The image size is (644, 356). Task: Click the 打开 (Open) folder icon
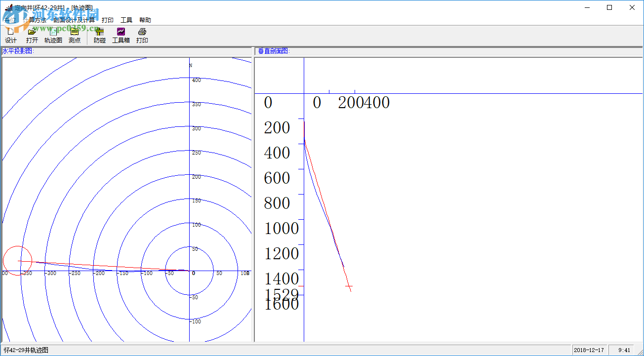click(x=32, y=36)
